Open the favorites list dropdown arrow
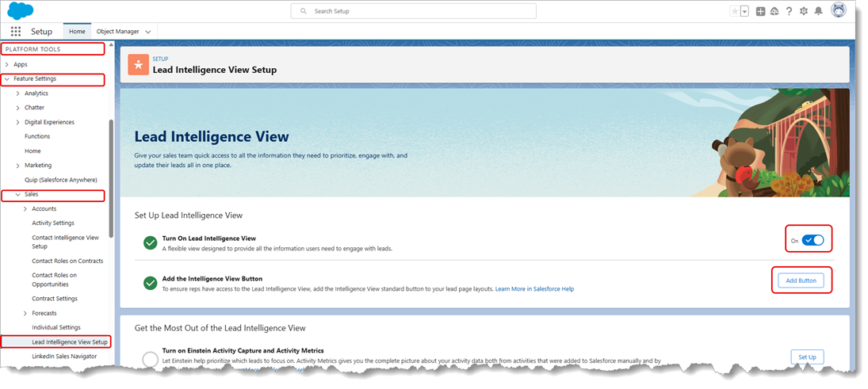 coord(744,11)
